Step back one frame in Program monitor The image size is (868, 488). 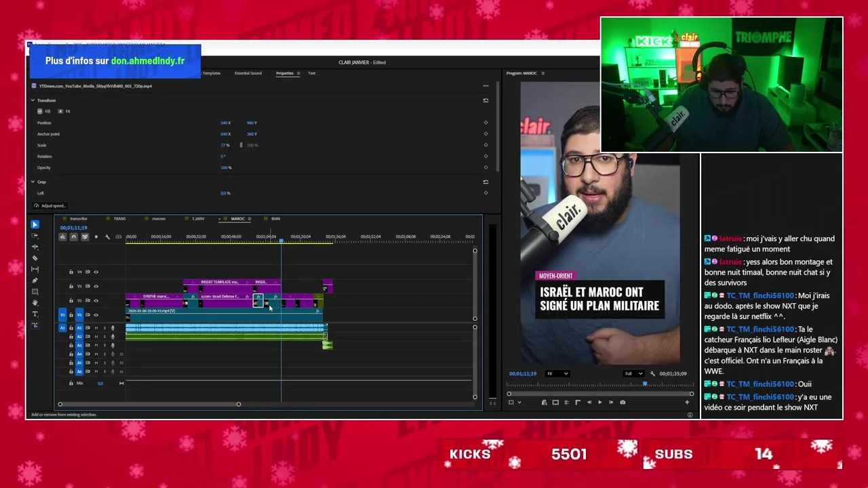(589, 402)
